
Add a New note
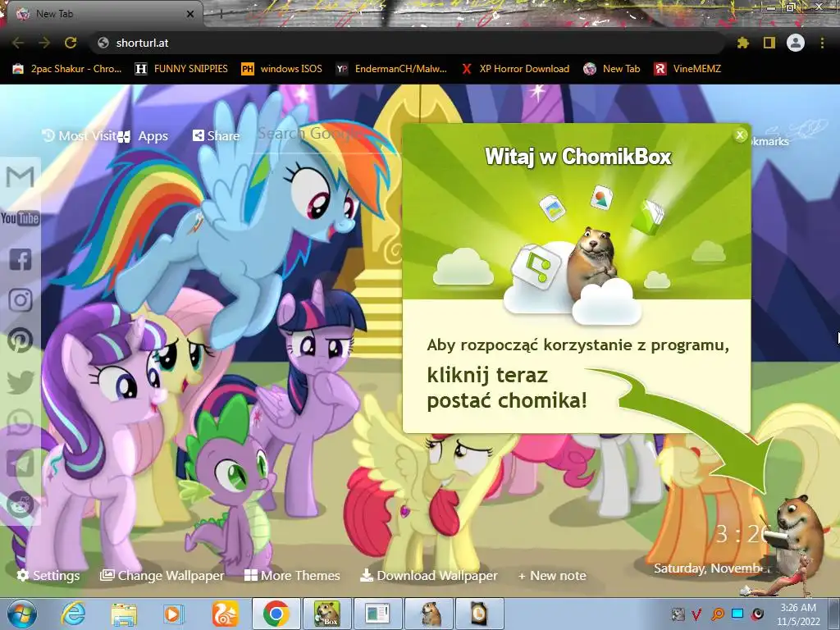(x=552, y=576)
